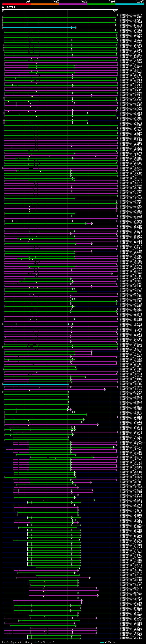Screen dimensions: 146x644
Task: Open hit UniRef100_B3LPP9
Action: [131, 339]
